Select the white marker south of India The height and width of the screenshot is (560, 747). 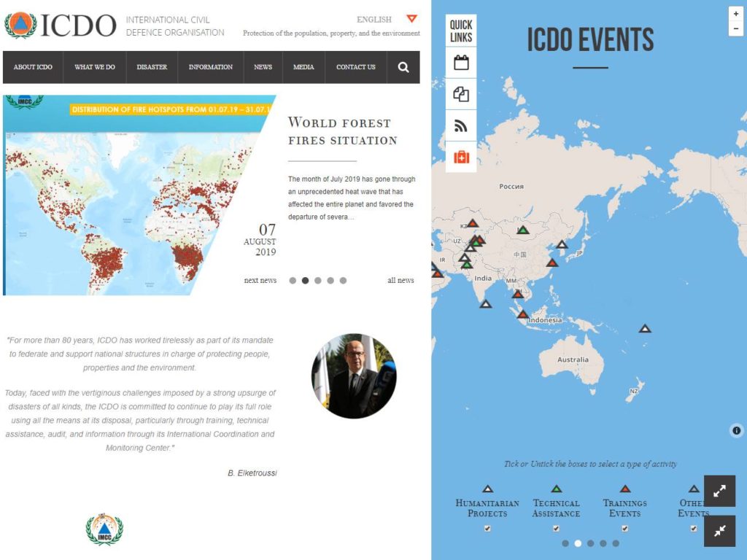click(x=485, y=304)
